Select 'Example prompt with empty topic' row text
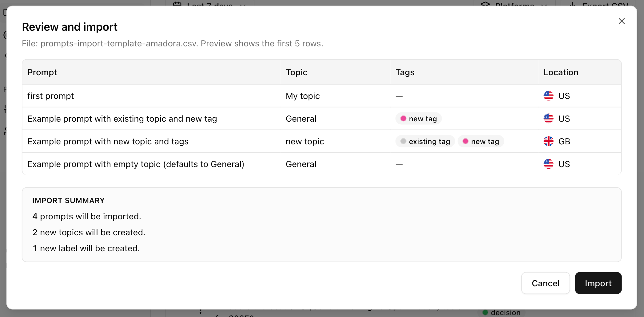This screenshot has height=317, width=644. [x=136, y=164]
